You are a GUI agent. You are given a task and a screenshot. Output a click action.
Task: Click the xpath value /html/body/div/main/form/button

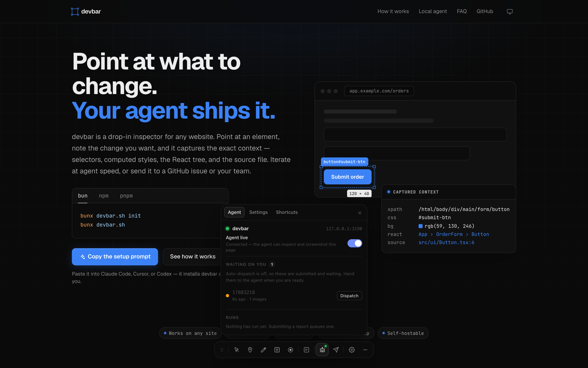[x=464, y=209]
